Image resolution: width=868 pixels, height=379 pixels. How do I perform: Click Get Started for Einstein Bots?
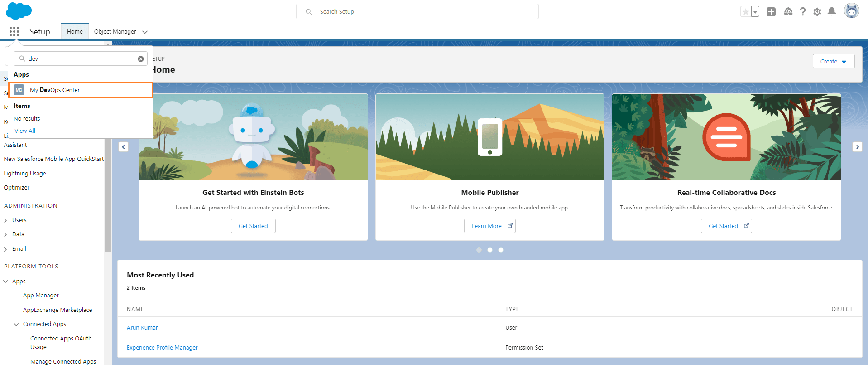pyautogui.click(x=253, y=226)
